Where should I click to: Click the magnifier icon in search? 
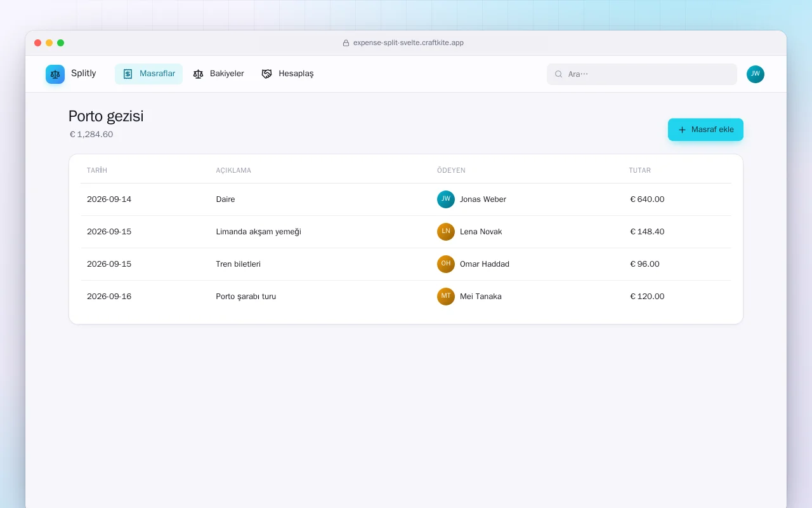pyautogui.click(x=559, y=74)
